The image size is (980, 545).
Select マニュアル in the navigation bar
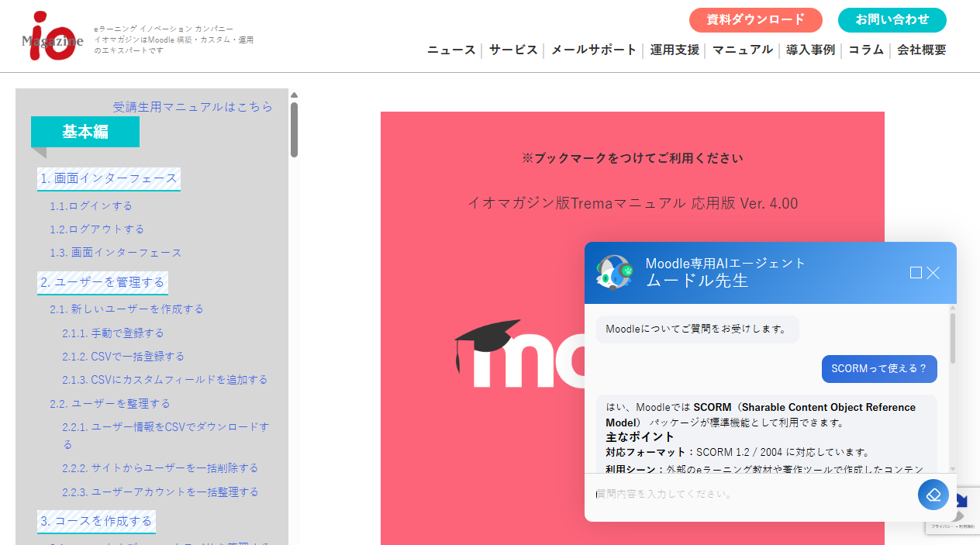[x=742, y=50]
